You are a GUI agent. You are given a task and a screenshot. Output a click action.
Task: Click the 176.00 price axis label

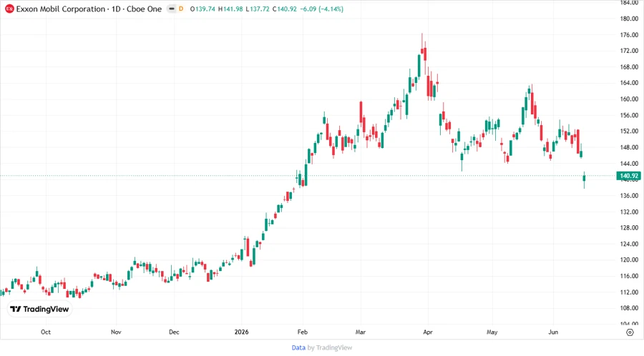tap(629, 35)
